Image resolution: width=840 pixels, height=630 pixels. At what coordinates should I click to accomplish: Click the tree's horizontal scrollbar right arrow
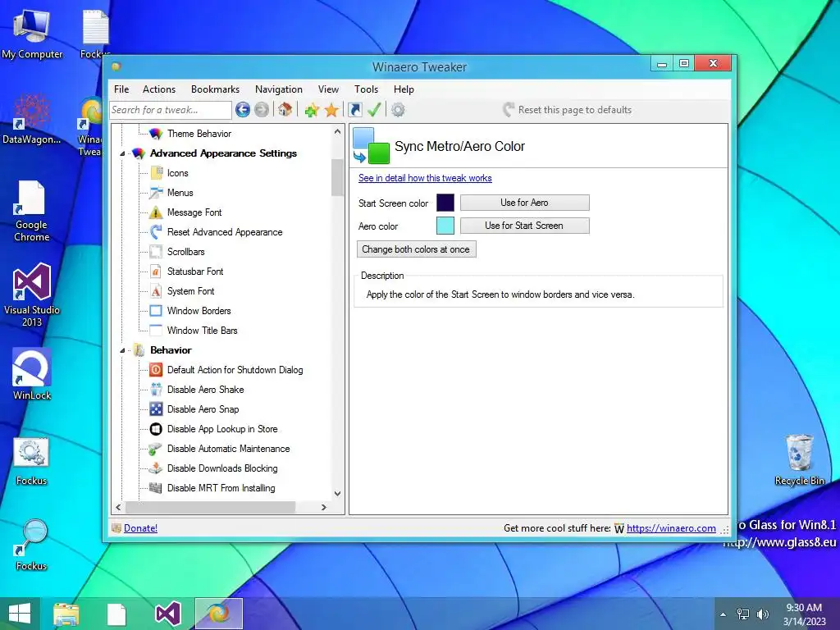click(x=323, y=507)
